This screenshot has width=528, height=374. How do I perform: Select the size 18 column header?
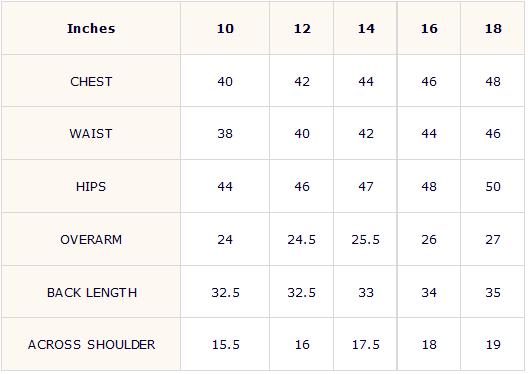[493, 29]
